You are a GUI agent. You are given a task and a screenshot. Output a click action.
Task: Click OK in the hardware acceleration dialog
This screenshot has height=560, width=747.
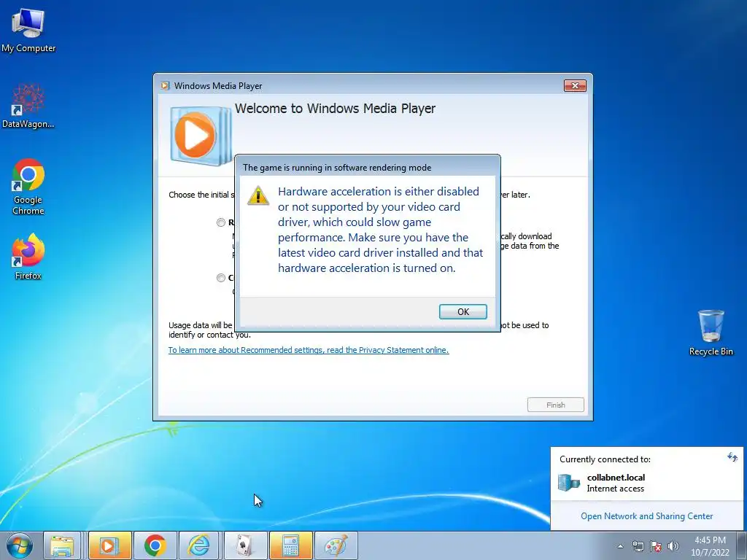pyautogui.click(x=462, y=311)
